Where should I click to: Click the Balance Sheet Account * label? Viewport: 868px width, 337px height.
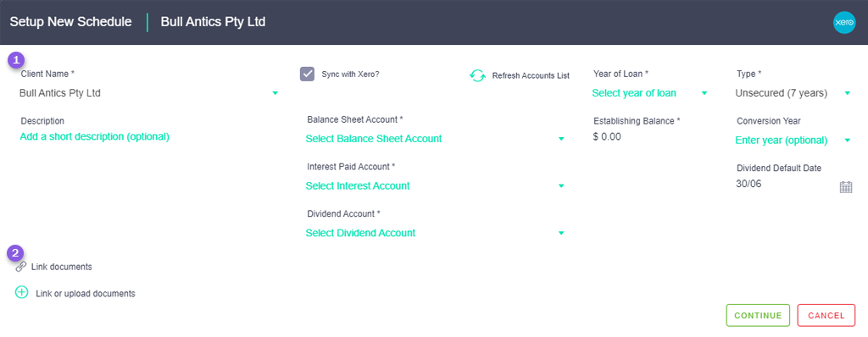[355, 119]
